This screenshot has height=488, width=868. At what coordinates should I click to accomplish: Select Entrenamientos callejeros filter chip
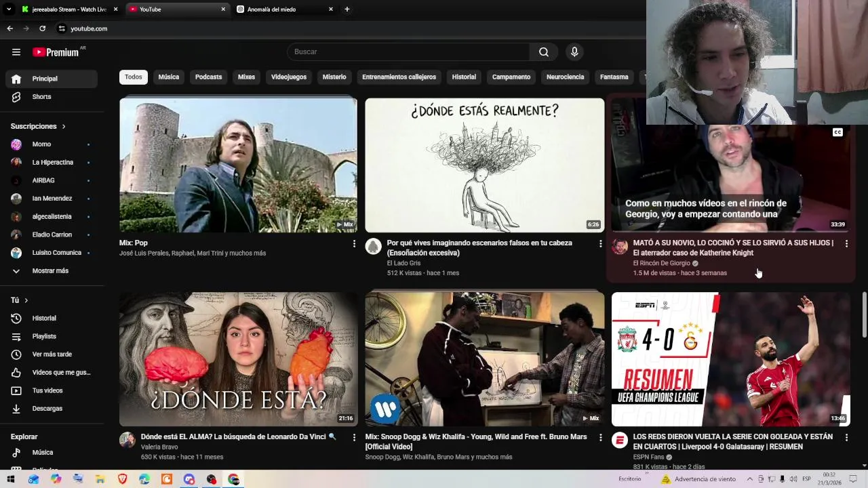pos(399,77)
